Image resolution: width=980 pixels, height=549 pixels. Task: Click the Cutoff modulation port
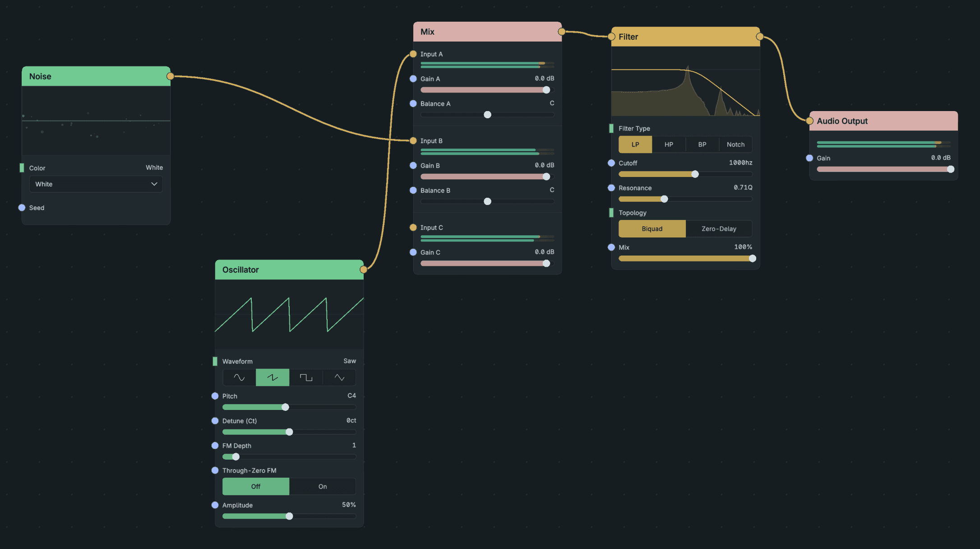611,163
